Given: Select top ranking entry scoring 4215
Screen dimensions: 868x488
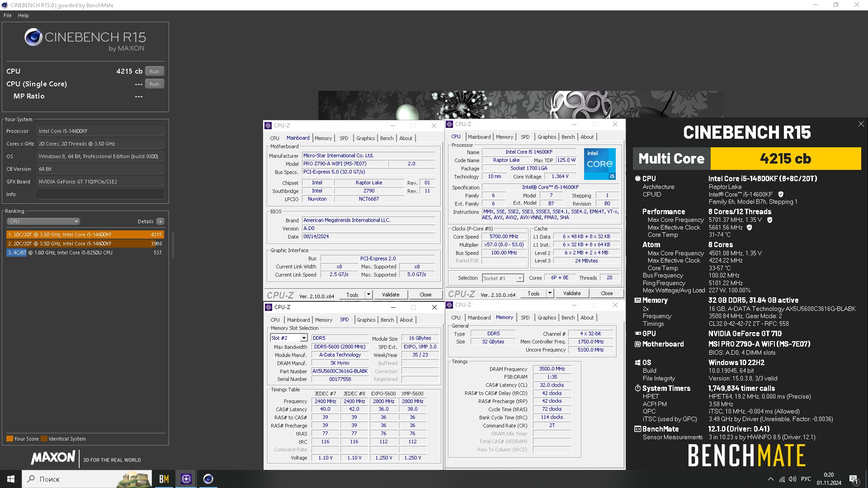Looking at the screenshot, I should pyautogui.click(x=85, y=235).
